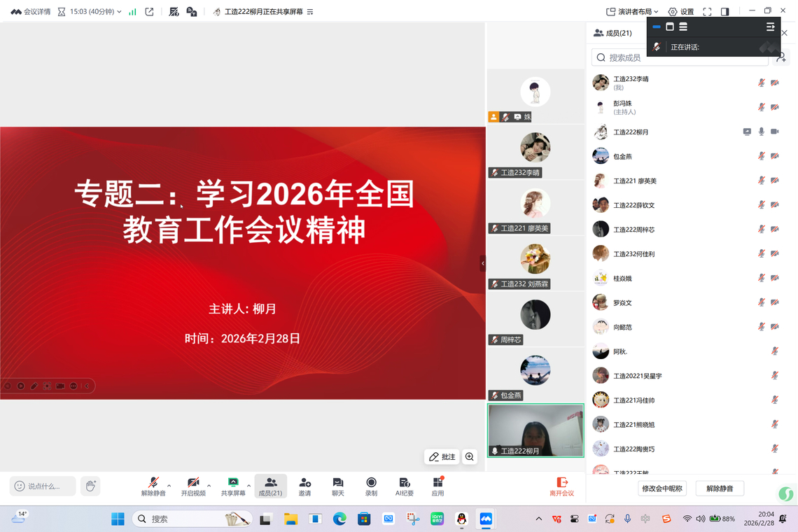Turn on camera with 开启视频
The width and height of the screenshot is (798, 532).
(193, 483)
